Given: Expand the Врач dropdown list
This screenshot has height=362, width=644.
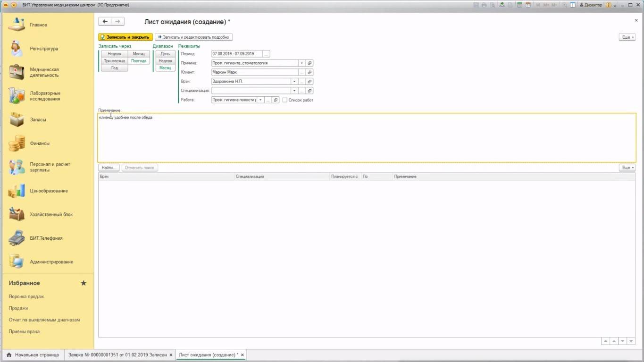Looking at the screenshot, I should 294,81.
